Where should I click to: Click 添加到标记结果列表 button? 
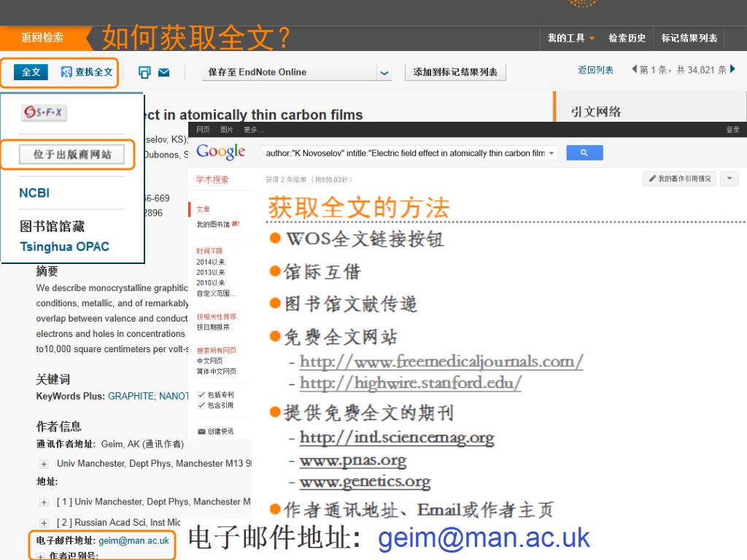tap(455, 72)
